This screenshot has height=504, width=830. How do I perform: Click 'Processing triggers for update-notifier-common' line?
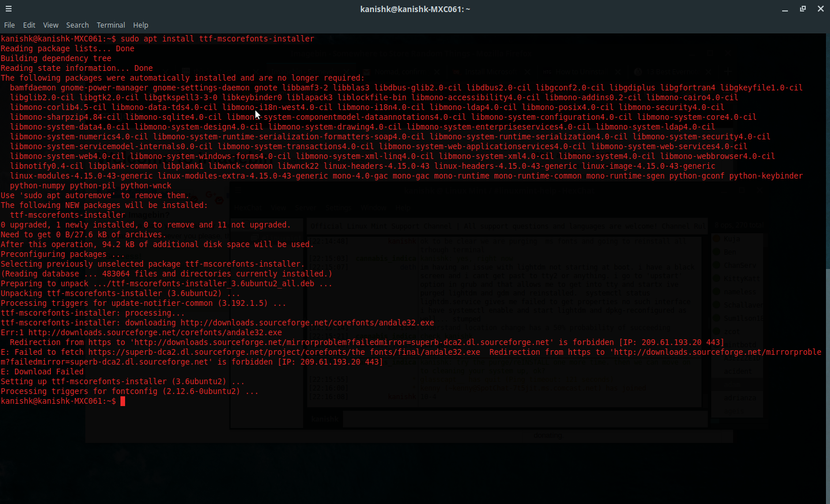point(144,303)
